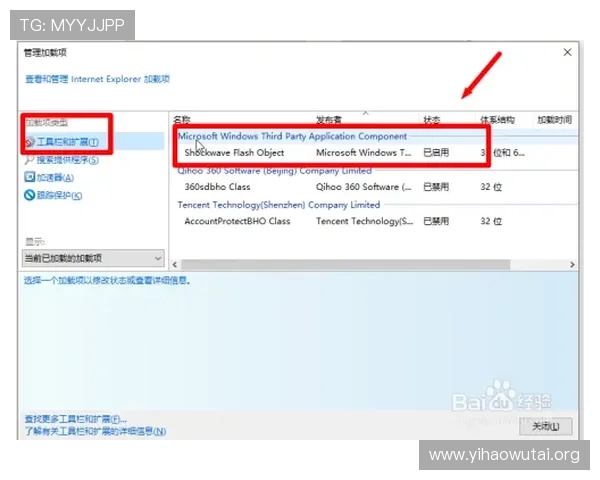
Task: Click the toolbars and extensions gear icon
Action: pos(30,142)
